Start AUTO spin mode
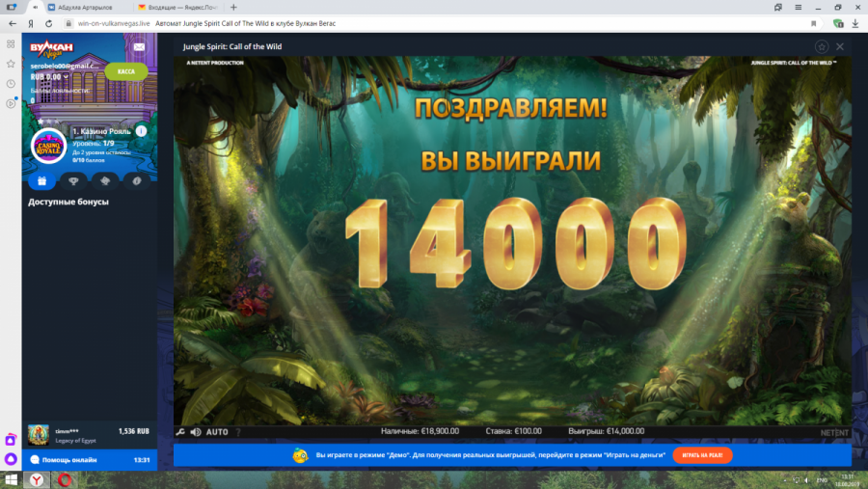 pyautogui.click(x=217, y=432)
